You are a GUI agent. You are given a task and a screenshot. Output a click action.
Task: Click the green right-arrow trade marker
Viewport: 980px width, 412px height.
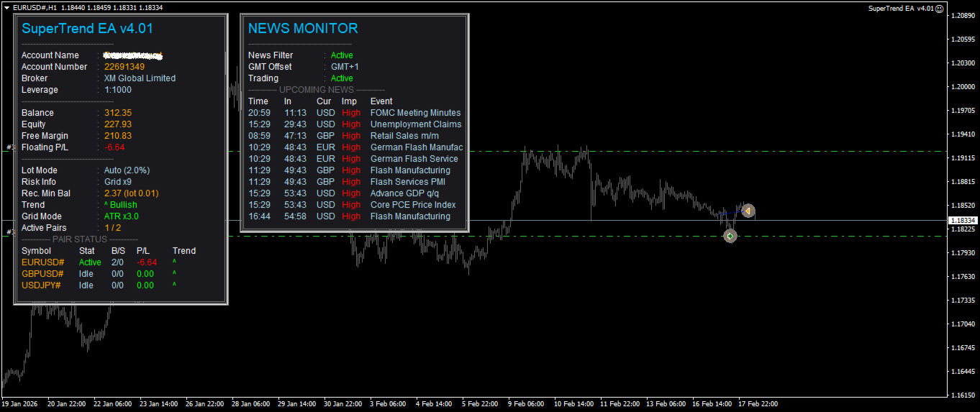click(730, 235)
